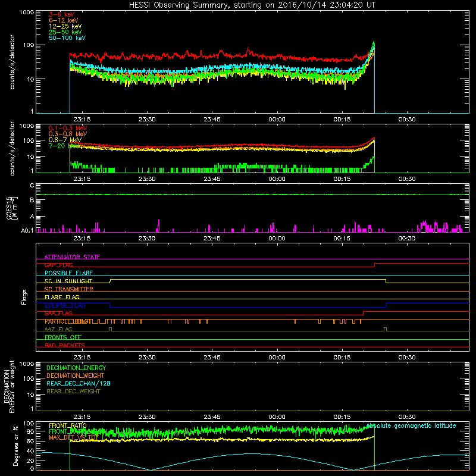Select the ATTENUATOR_STATE flag label

coord(72,257)
